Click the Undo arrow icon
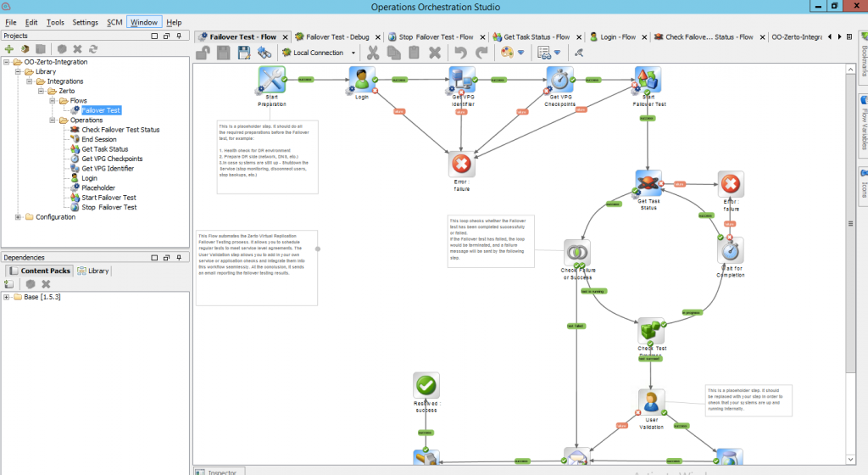Image resolution: width=868 pixels, height=475 pixels. click(460, 53)
